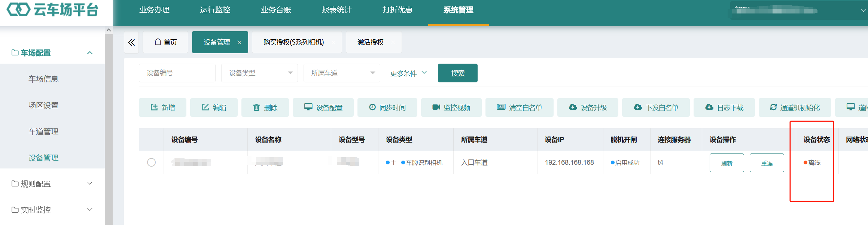Click the 同步时间 clock icon

pos(372,107)
